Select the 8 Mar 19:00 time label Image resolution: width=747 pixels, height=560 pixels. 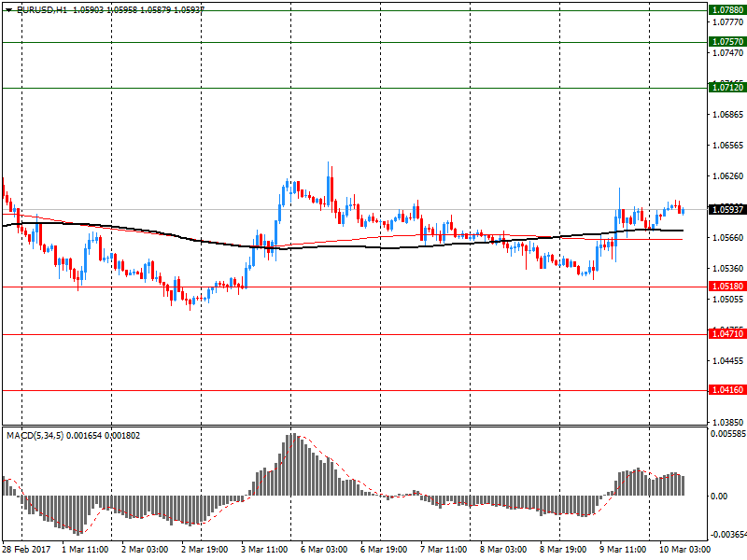point(563,550)
